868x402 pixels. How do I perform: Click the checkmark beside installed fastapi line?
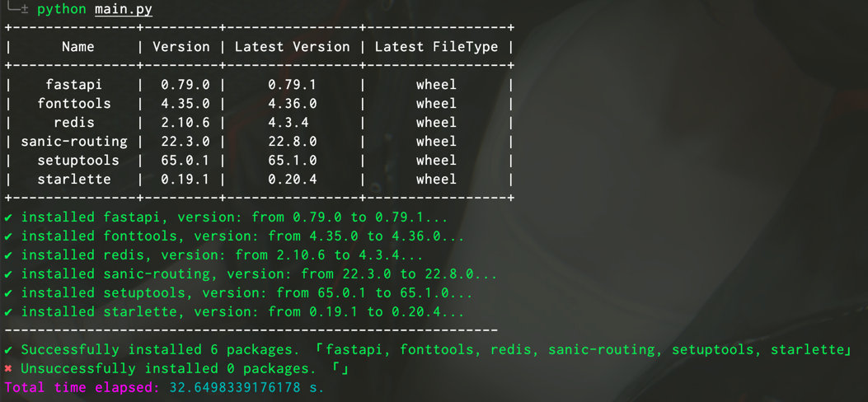coord(8,217)
